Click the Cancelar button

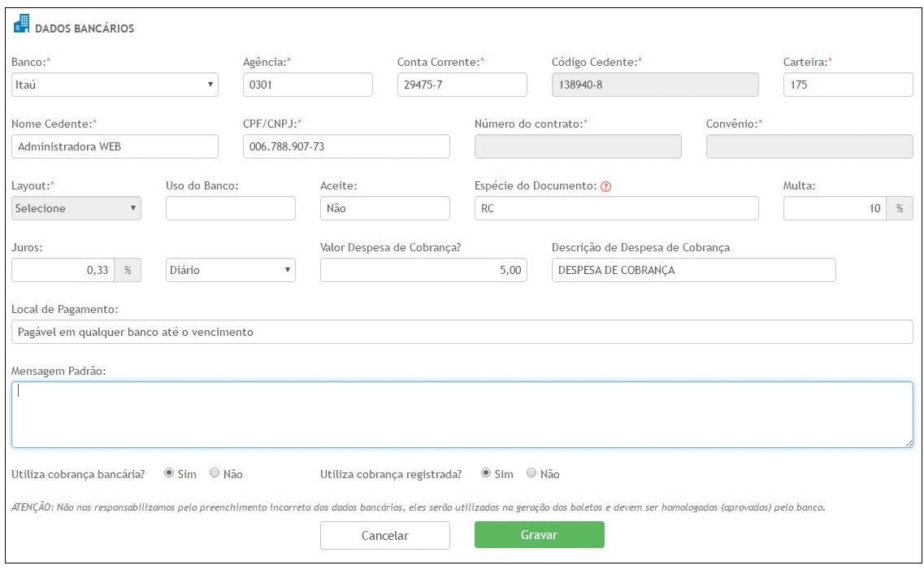(384, 535)
